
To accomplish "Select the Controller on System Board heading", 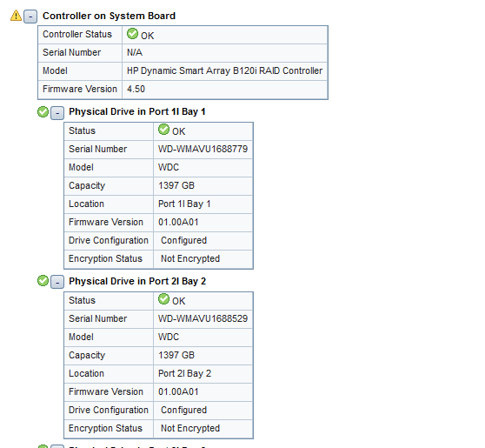I will click(x=109, y=16).
